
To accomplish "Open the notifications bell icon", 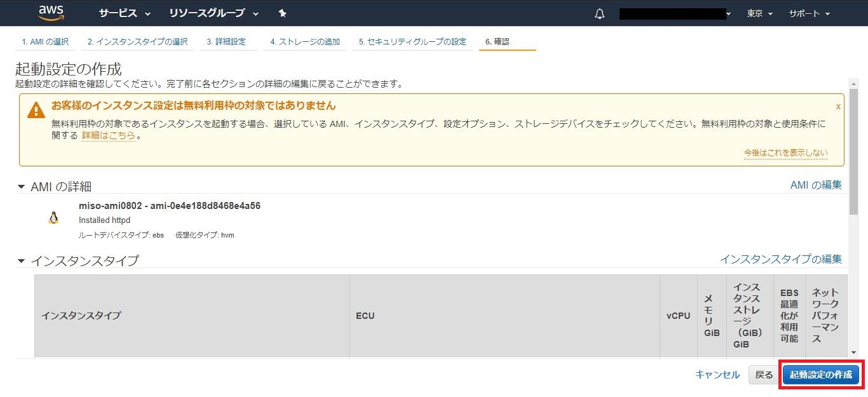I will (x=600, y=14).
